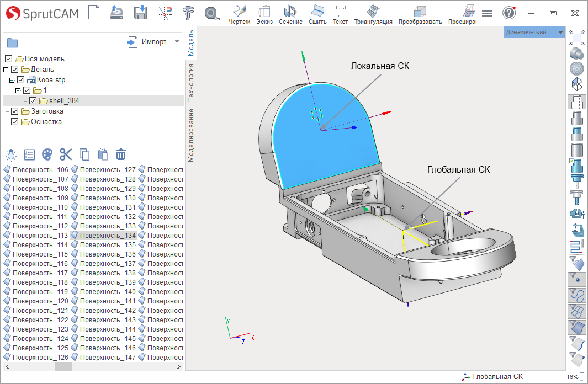Click the Глобальная СК status bar entry
The image size is (588, 384).
pyautogui.click(x=492, y=376)
